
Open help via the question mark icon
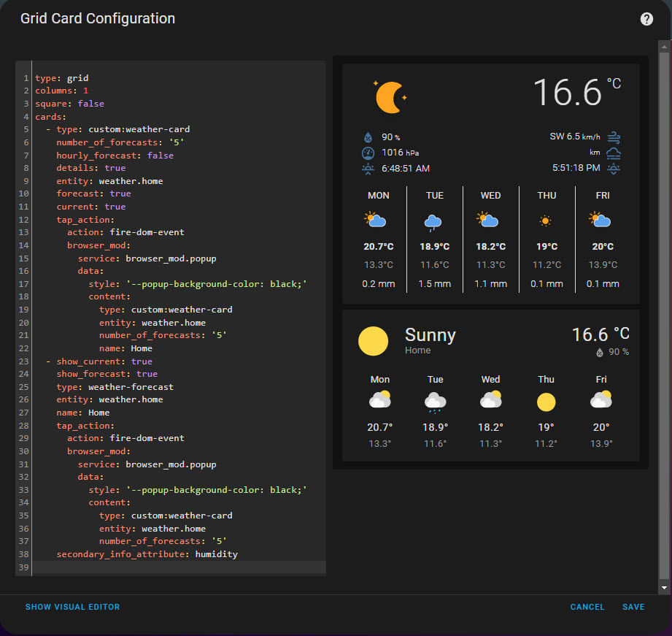tap(646, 19)
